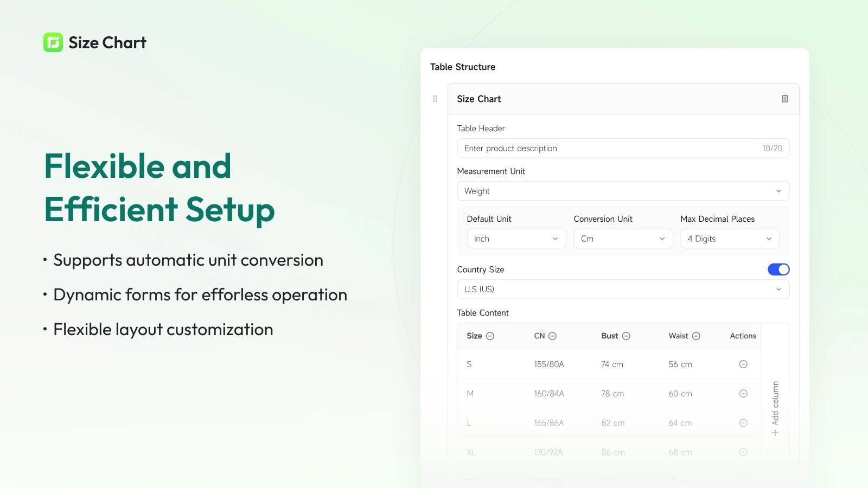
Task: Open Max Decimal Places dropdown showing 4 Digits
Action: [x=730, y=239]
